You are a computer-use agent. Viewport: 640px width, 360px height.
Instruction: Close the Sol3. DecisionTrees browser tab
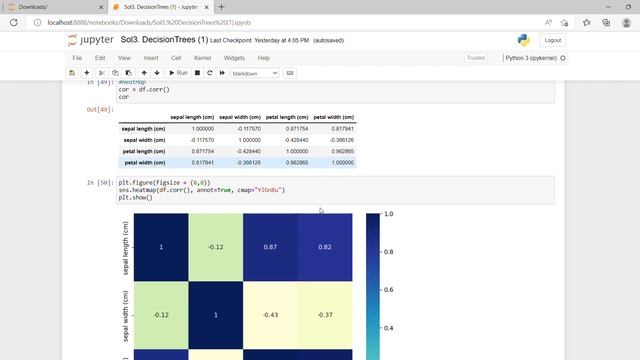pyautogui.click(x=207, y=7)
